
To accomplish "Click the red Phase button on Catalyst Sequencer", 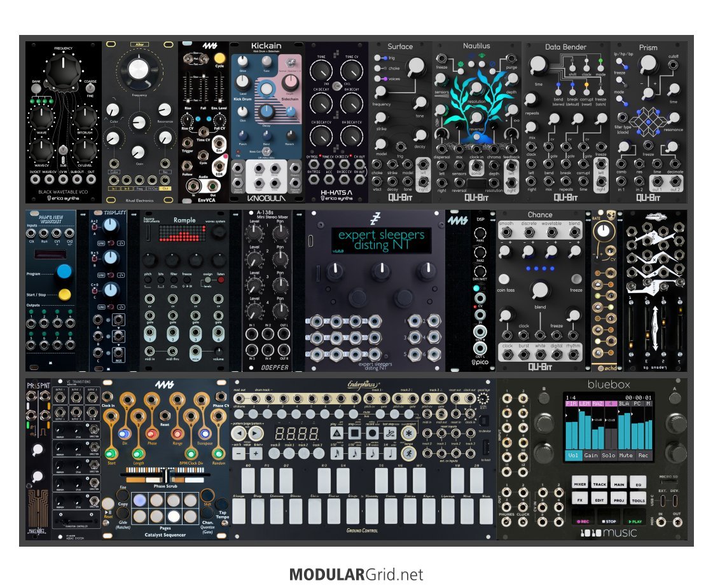I will coord(151,434).
